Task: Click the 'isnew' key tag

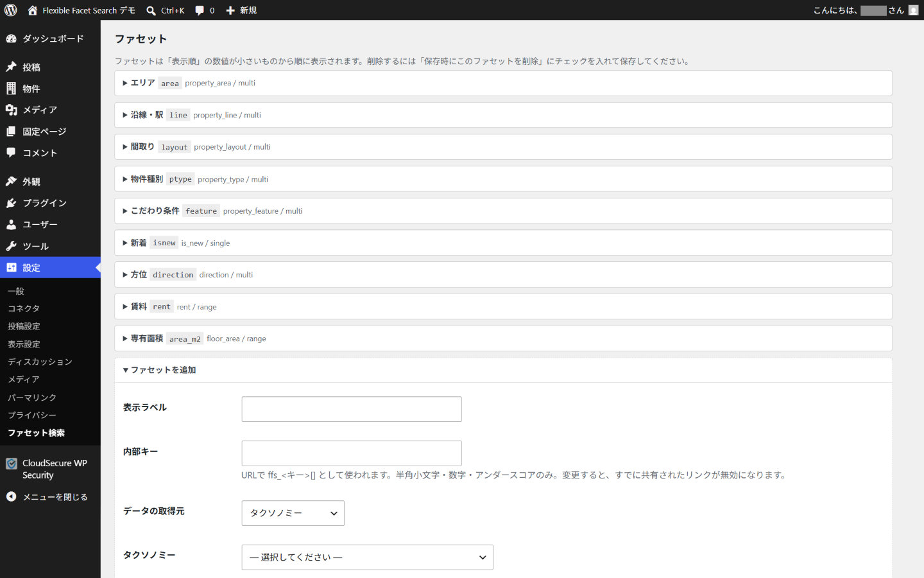Action: (164, 243)
